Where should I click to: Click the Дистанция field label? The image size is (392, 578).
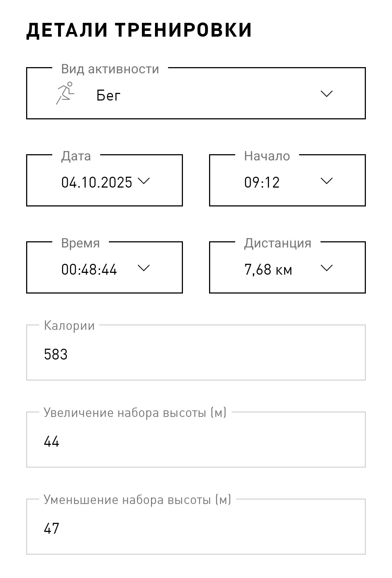coord(278,243)
